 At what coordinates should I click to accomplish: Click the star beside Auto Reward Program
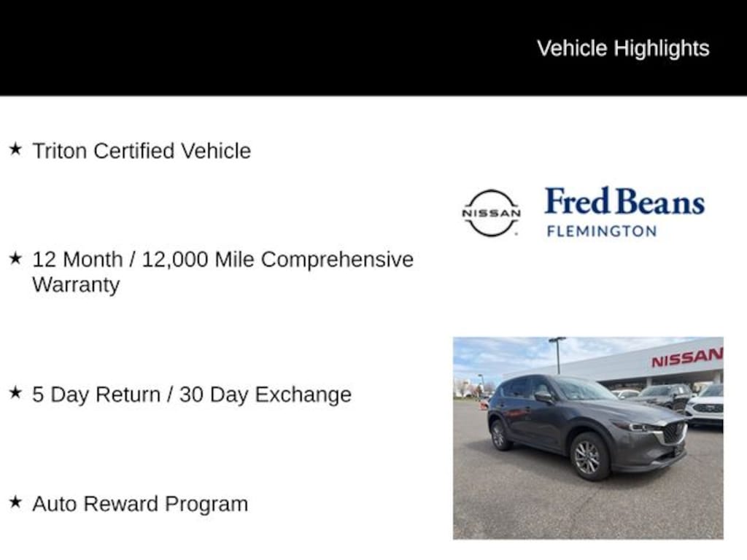coord(15,502)
